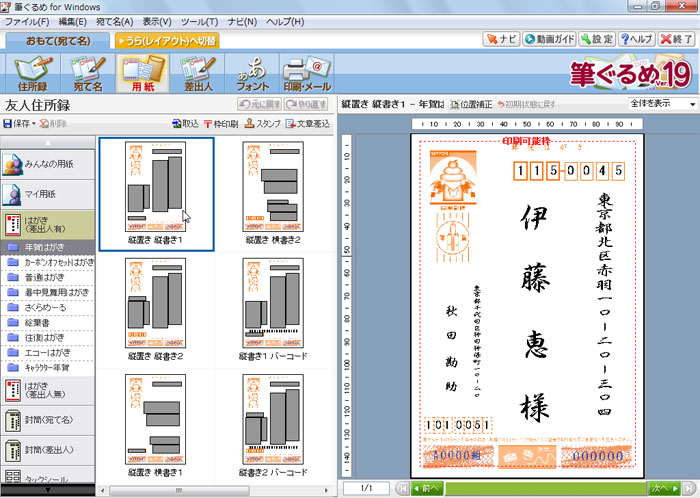Open the 全体を表示 zoom dropdown

pyautogui.click(x=661, y=104)
